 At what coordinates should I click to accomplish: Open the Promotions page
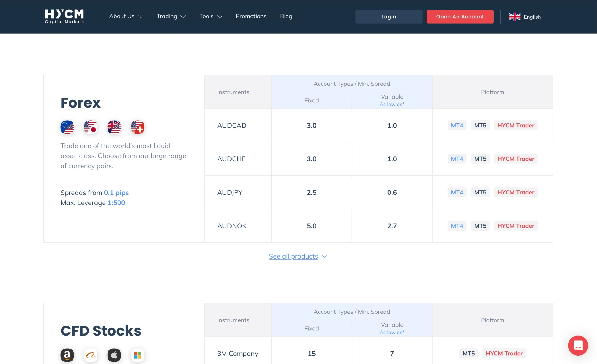coord(251,16)
